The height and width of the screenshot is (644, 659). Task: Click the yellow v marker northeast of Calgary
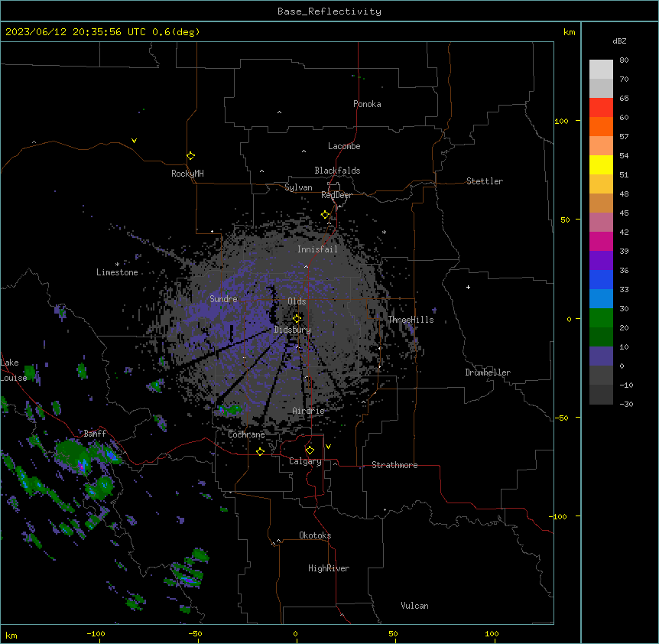328,447
